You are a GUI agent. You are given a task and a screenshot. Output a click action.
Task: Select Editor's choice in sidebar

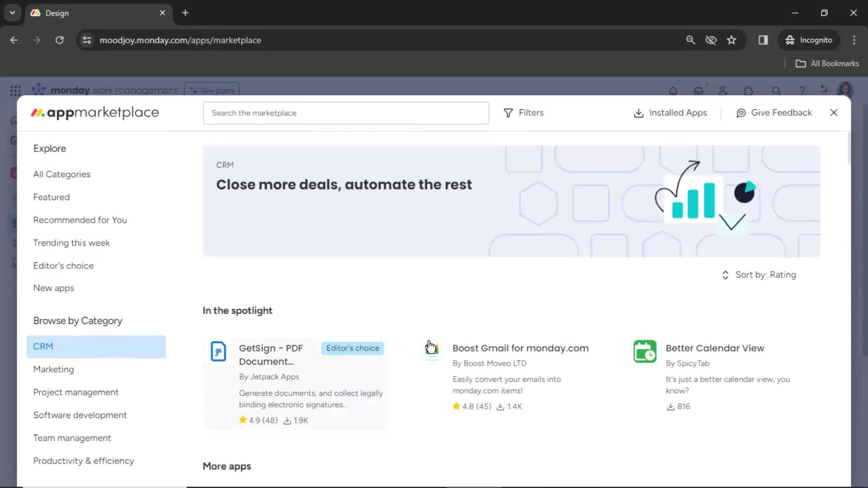click(x=63, y=266)
